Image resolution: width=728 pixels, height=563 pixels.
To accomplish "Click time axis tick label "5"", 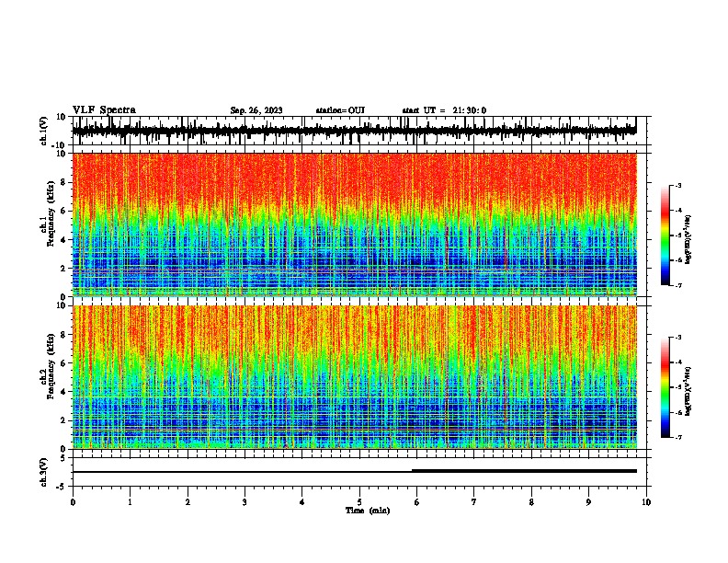I will [359, 501].
